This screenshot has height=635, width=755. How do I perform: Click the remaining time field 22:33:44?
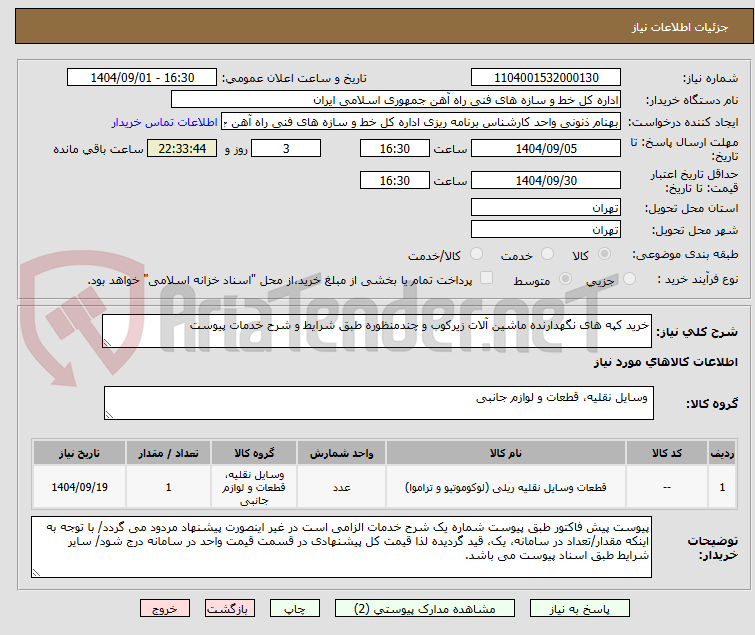pyautogui.click(x=182, y=148)
